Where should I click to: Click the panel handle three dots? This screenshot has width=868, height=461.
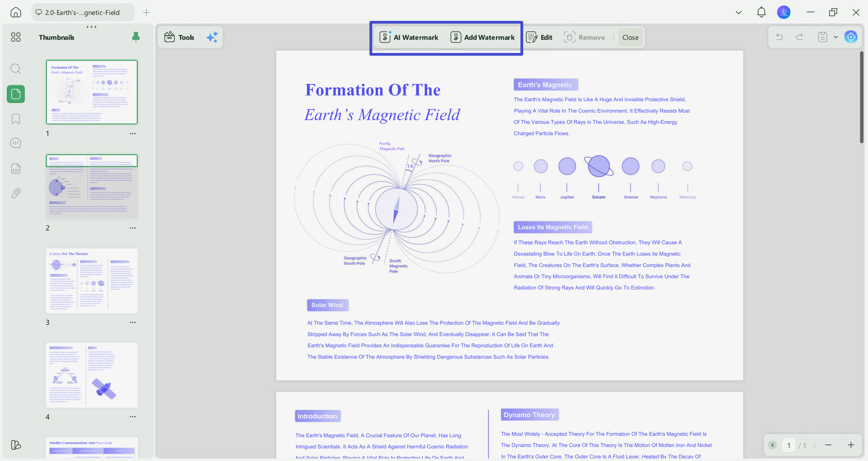point(92,27)
